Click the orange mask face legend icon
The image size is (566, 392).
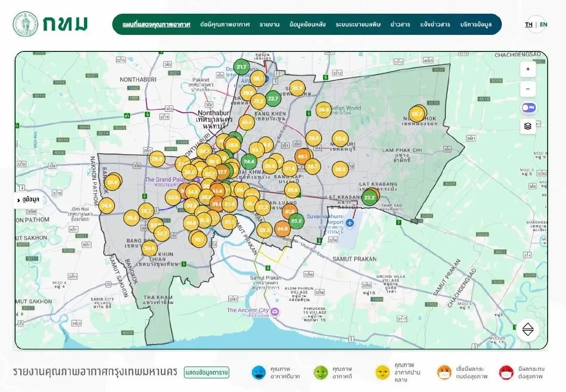coord(444,373)
